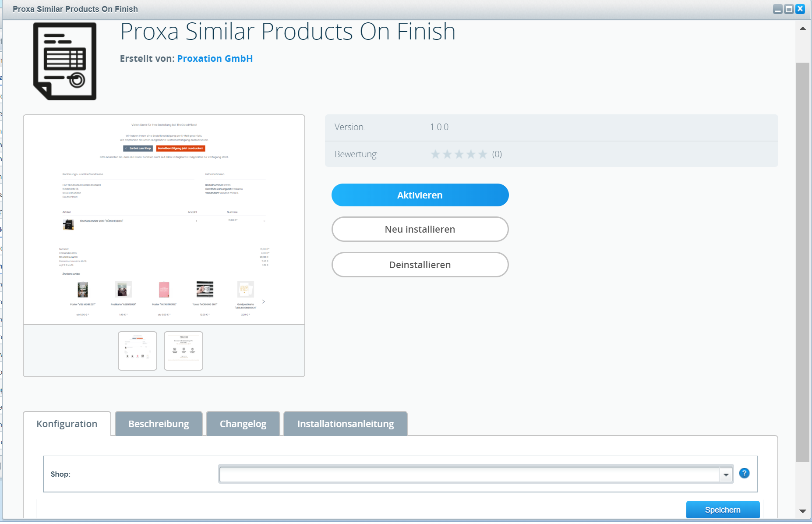Image resolution: width=812 pixels, height=524 pixels.
Task: Click the Version: label
Action: point(350,127)
